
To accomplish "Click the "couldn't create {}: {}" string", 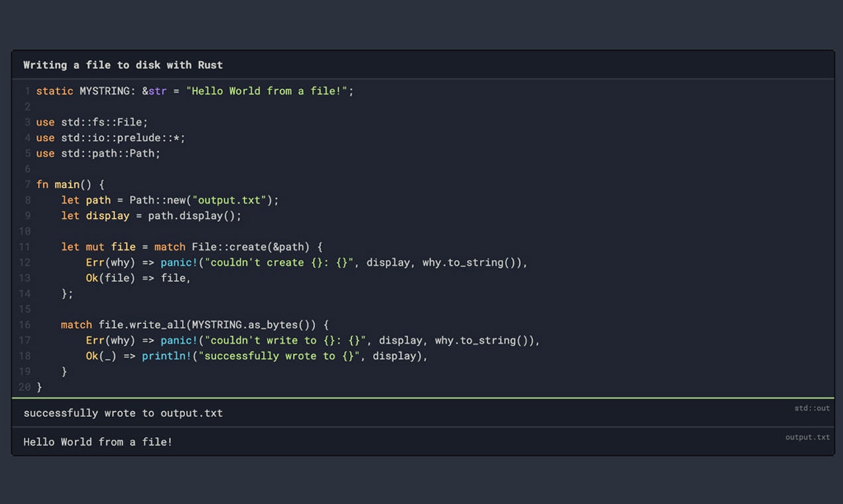I will (279, 263).
